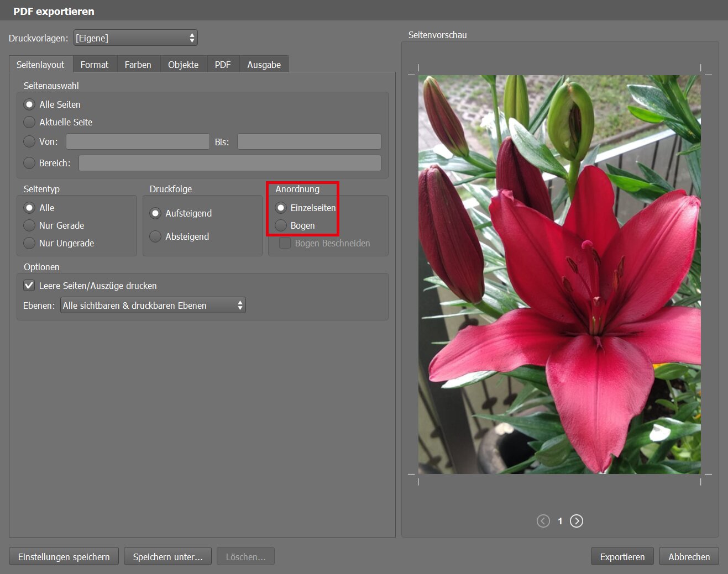Click the Bereich range input field
The width and height of the screenshot is (728, 574).
[x=229, y=163]
